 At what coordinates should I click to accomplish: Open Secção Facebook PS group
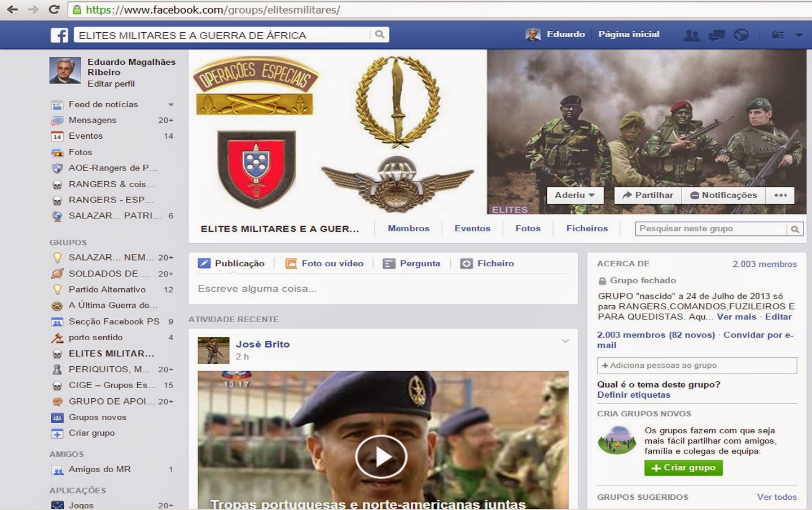point(112,322)
